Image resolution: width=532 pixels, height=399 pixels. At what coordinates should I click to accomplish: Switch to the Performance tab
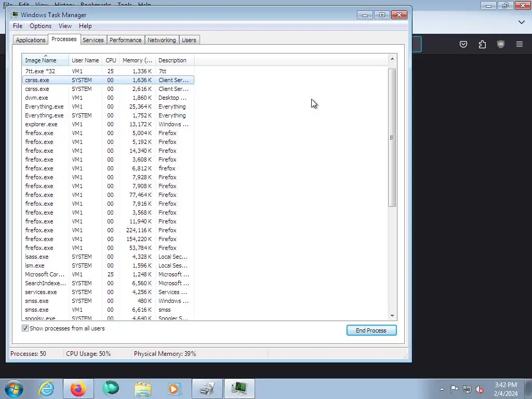pyautogui.click(x=125, y=39)
